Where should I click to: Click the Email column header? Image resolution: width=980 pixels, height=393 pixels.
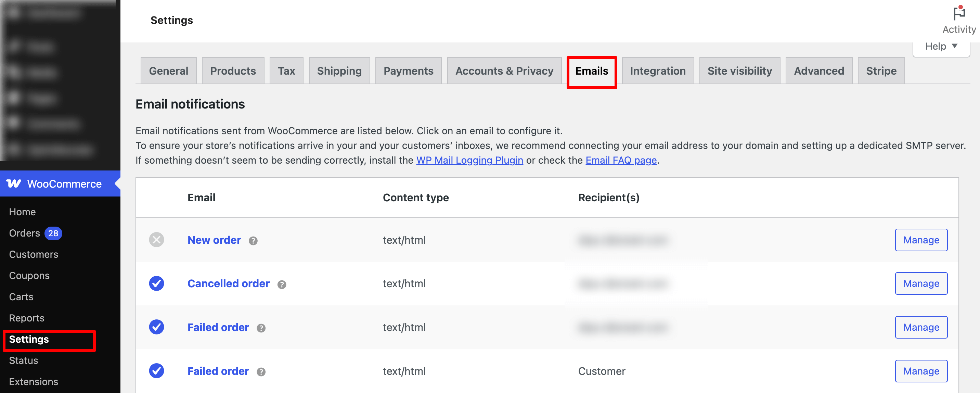(x=201, y=198)
